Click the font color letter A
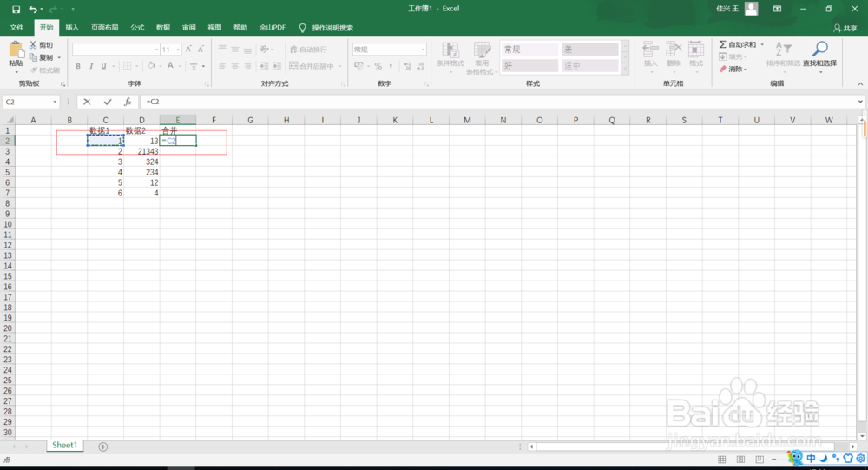The width and height of the screenshot is (868, 470). pyautogui.click(x=170, y=66)
